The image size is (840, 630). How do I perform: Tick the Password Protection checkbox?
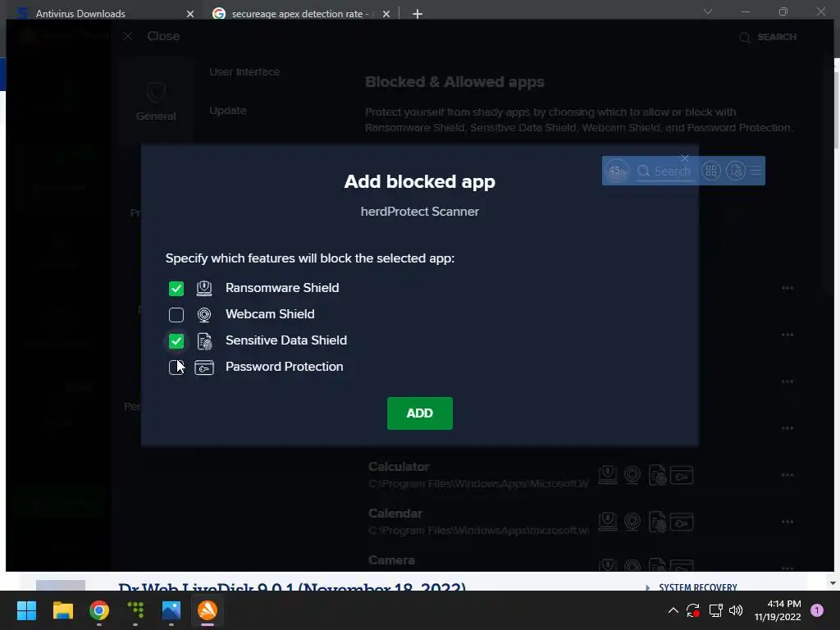[x=176, y=367]
